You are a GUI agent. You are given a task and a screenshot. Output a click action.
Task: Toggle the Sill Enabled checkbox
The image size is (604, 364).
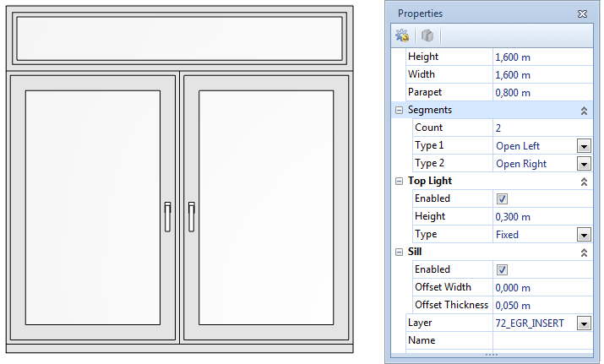(502, 269)
